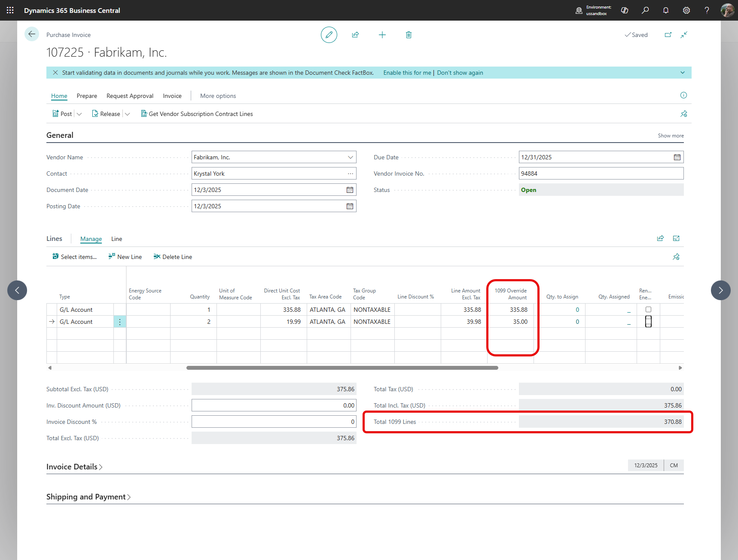Image resolution: width=738 pixels, height=560 pixels.
Task: Click Invoice Discount % field
Action: pyautogui.click(x=274, y=422)
